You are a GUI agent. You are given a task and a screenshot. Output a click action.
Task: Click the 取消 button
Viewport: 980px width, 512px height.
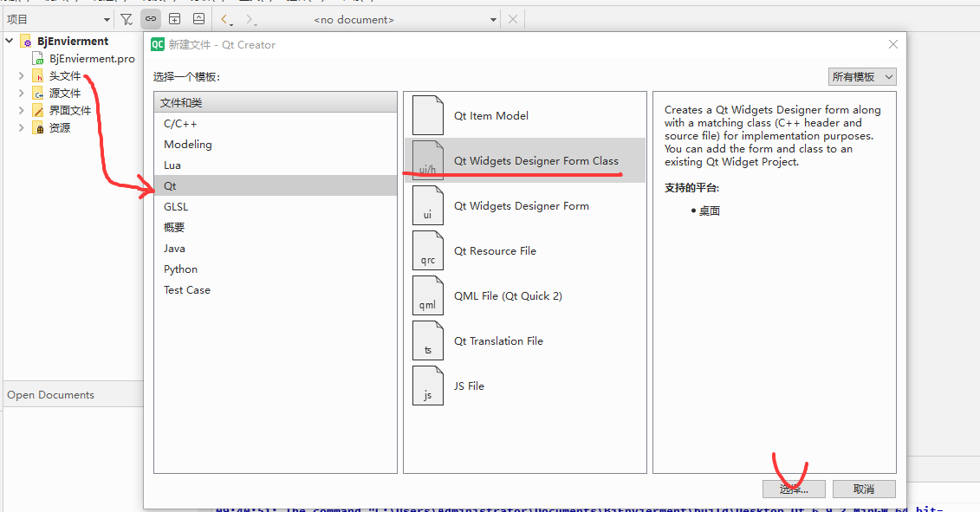point(864,489)
